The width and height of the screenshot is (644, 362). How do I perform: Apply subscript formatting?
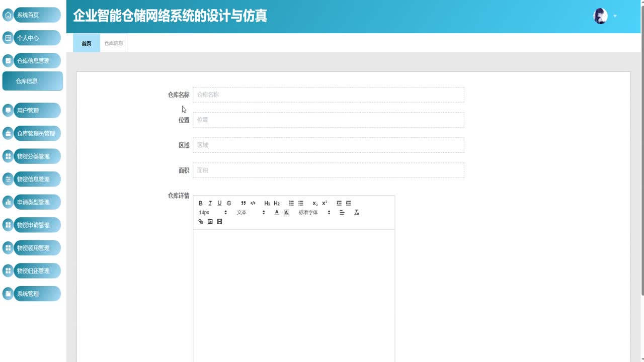click(315, 203)
